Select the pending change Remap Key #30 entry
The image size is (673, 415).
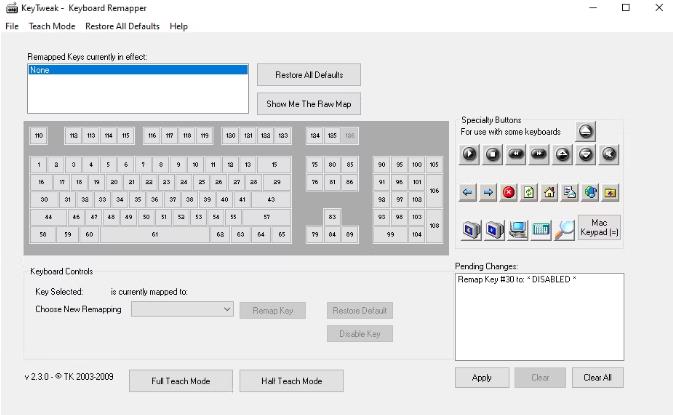click(x=517, y=279)
